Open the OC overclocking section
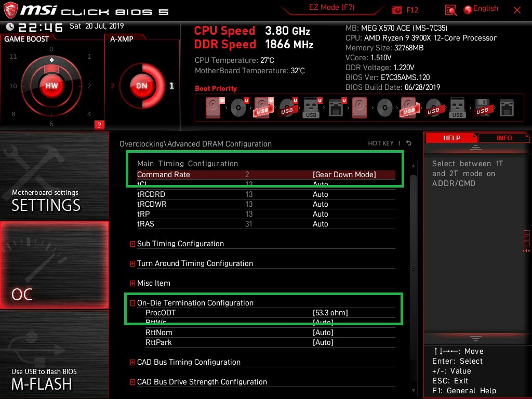Screen dimensions: 532x399 coord(54,265)
